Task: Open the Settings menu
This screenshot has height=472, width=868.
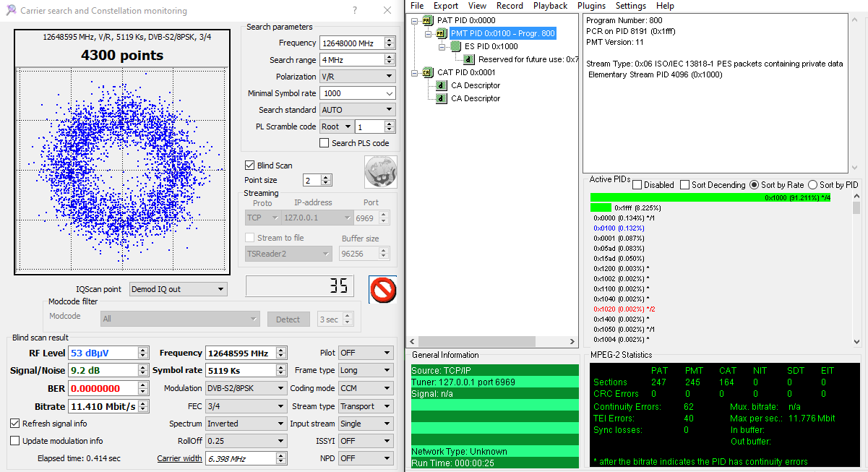Action: [x=631, y=6]
